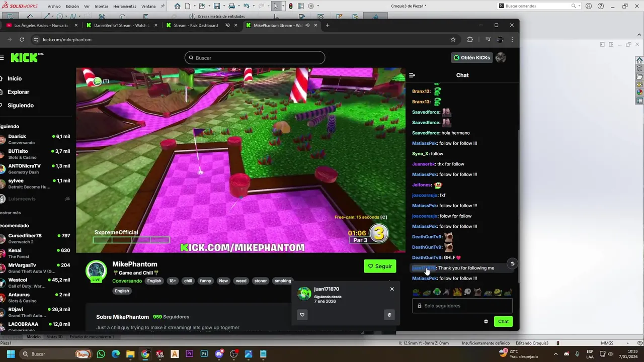Bookmark this page with the star icon
The width and height of the screenshot is (644, 362).
(453, 40)
